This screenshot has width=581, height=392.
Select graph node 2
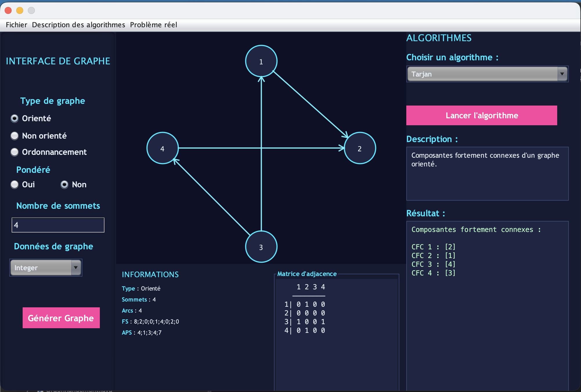click(x=360, y=148)
